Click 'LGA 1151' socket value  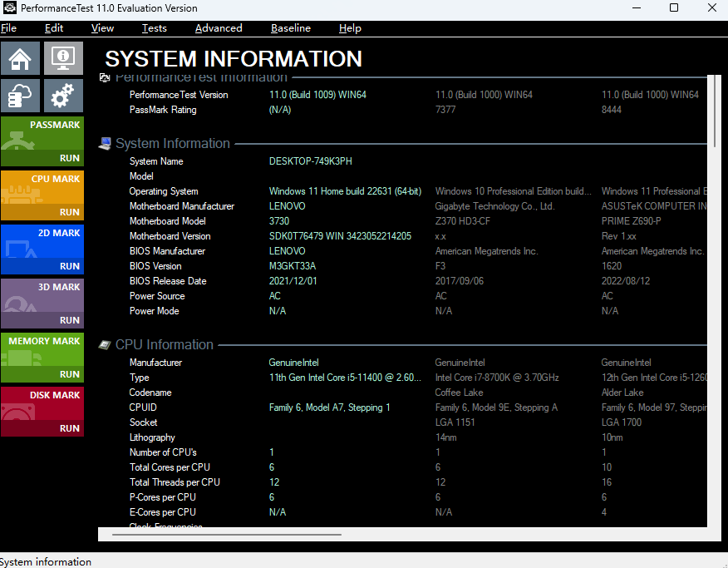(455, 422)
